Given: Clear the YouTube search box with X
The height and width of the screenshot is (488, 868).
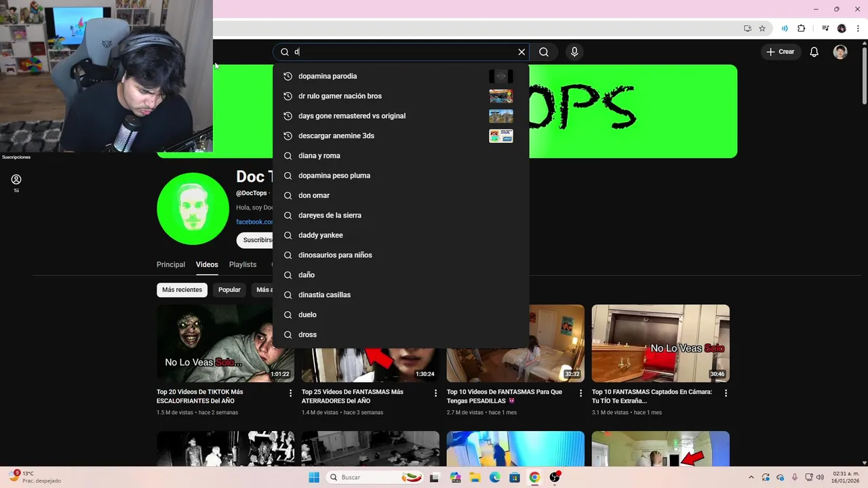Looking at the screenshot, I should click(521, 52).
